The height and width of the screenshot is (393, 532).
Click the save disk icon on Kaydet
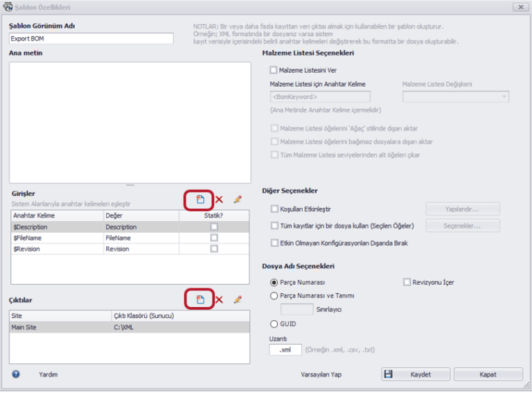(x=389, y=374)
